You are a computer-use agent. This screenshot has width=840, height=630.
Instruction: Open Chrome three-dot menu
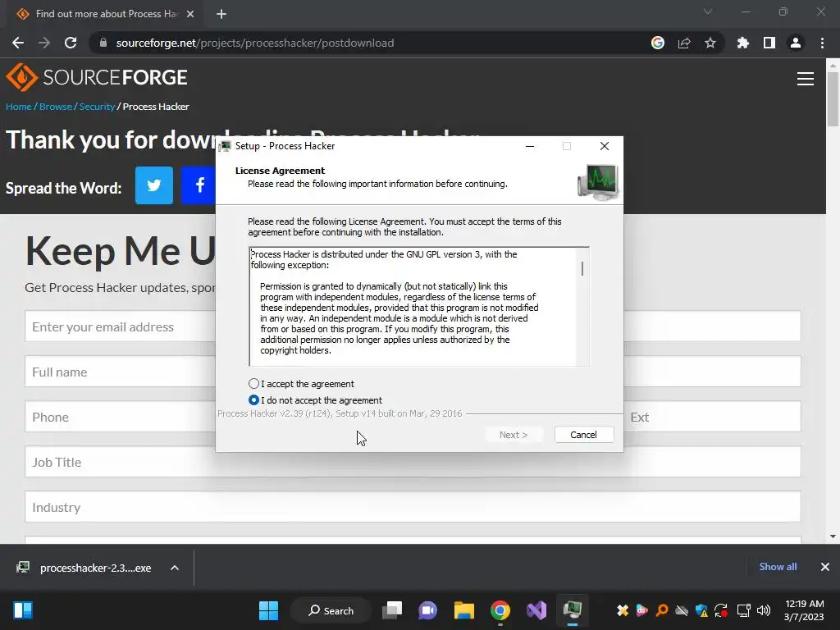pyautogui.click(x=822, y=43)
